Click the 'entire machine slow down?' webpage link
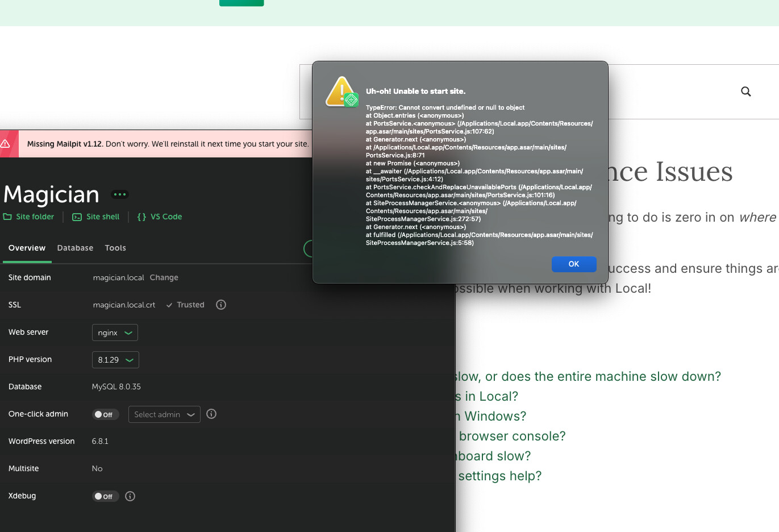 point(588,376)
